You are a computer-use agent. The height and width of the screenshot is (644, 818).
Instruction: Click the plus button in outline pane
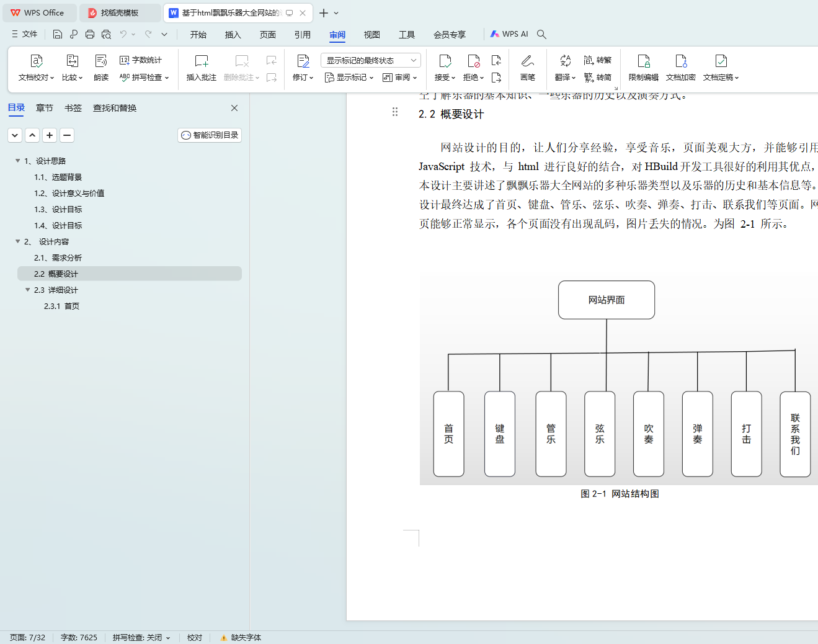(x=50, y=135)
